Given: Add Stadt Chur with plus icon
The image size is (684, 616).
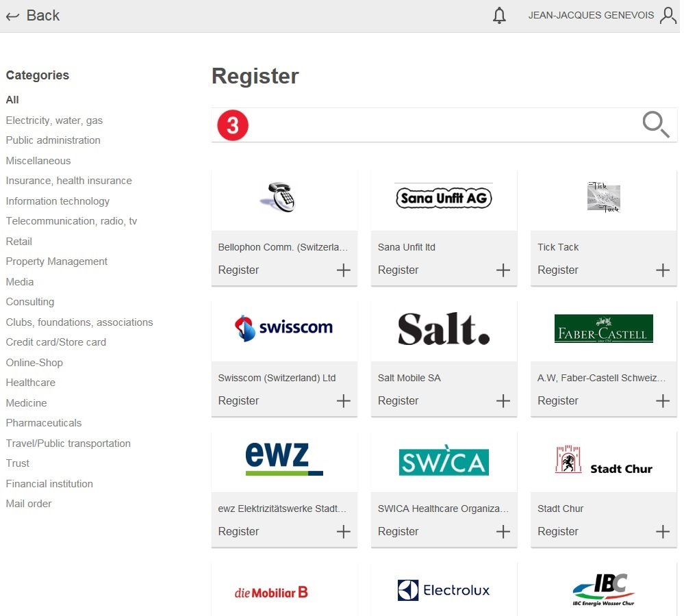Looking at the screenshot, I should coord(663,532).
